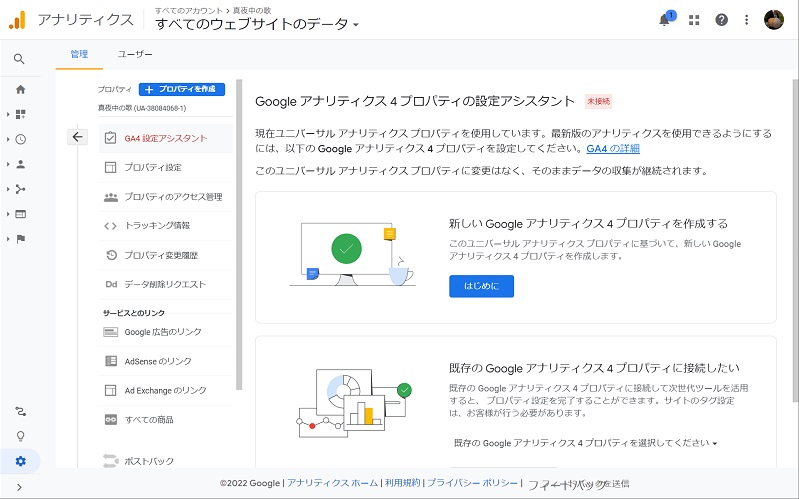
Task: Click the プロパティを作成 button
Action: (x=182, y=89)
